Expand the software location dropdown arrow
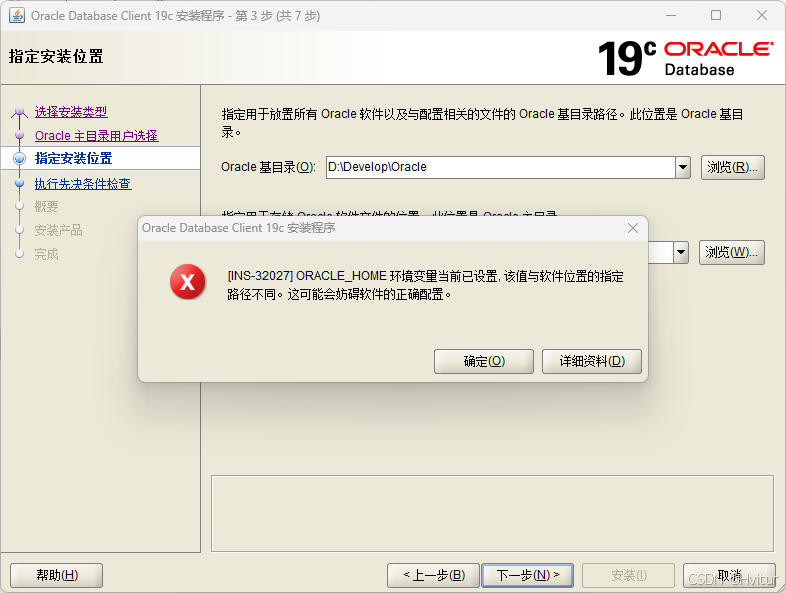The height and width of the screenshot is (593, 786). 681,252
